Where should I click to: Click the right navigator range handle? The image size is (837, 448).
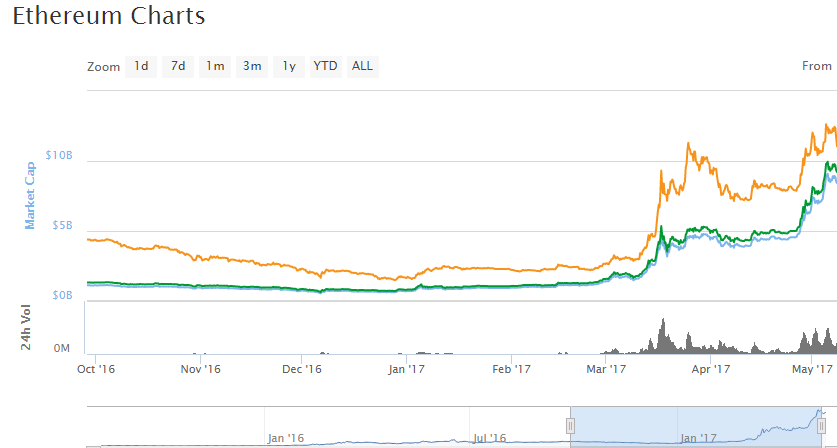click(821, 426)
